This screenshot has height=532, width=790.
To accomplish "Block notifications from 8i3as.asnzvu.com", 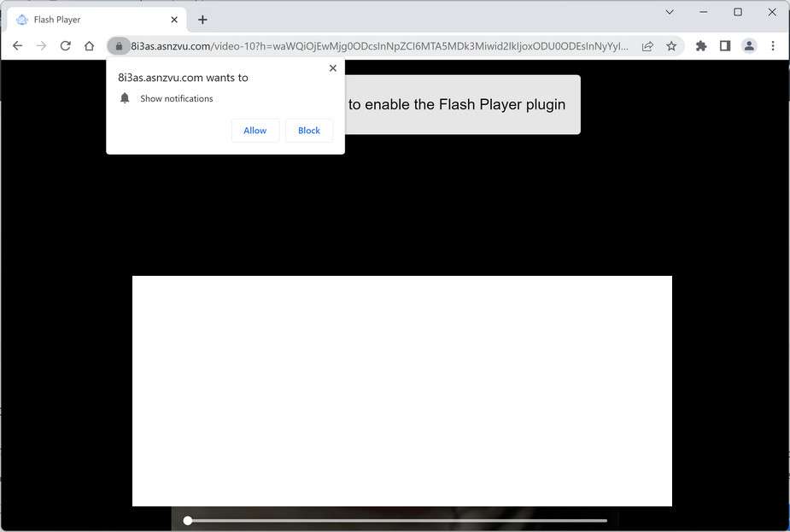I will [309, 131].
